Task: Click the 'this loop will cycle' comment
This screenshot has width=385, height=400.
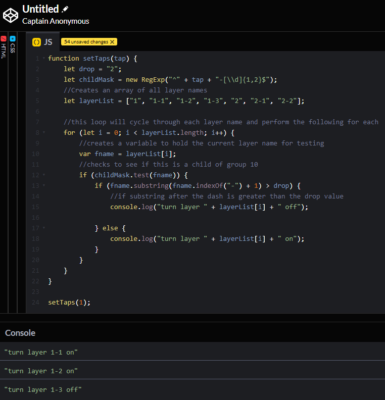Action: point(221,122)
